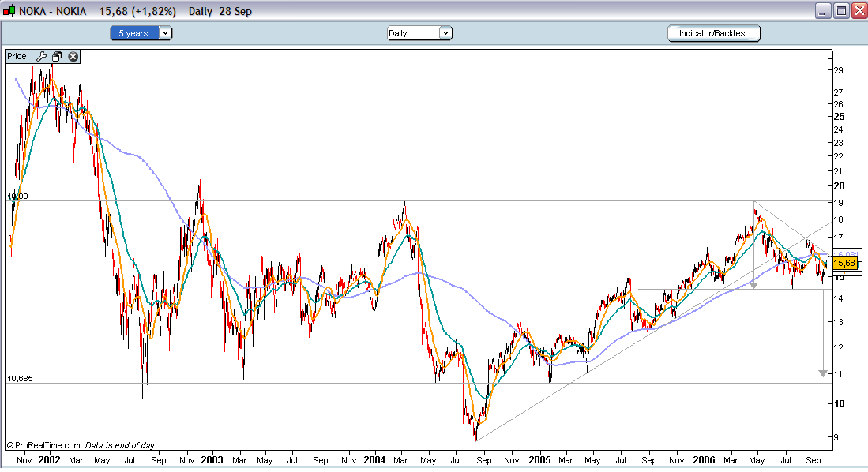This screenshot has width=868, height=472.
Task: Click the 2006 year label on the time axis
Action: coord(704,460)
